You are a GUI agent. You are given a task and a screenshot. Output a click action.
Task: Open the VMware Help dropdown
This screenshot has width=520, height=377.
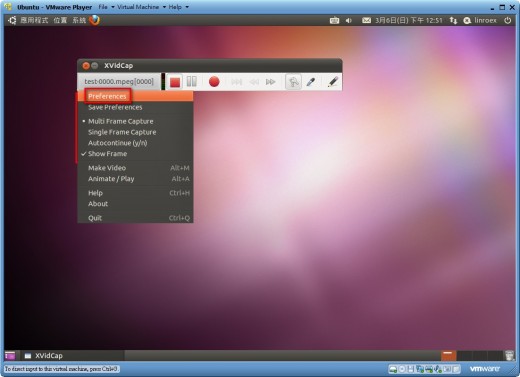click(178, 7)
